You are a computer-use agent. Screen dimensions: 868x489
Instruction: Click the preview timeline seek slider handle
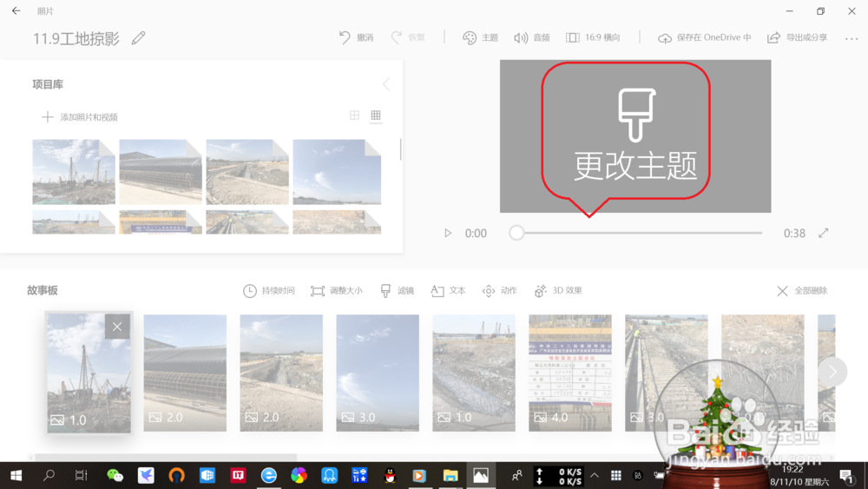(516, 233)
